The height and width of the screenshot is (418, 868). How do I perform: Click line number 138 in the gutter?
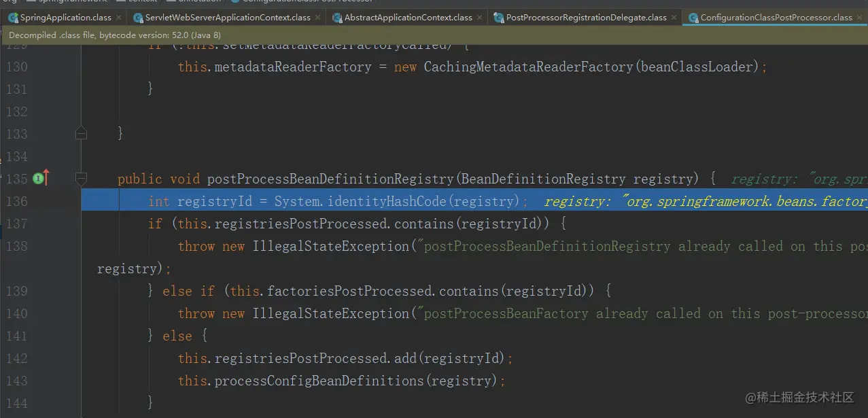[x=17, y=246]
